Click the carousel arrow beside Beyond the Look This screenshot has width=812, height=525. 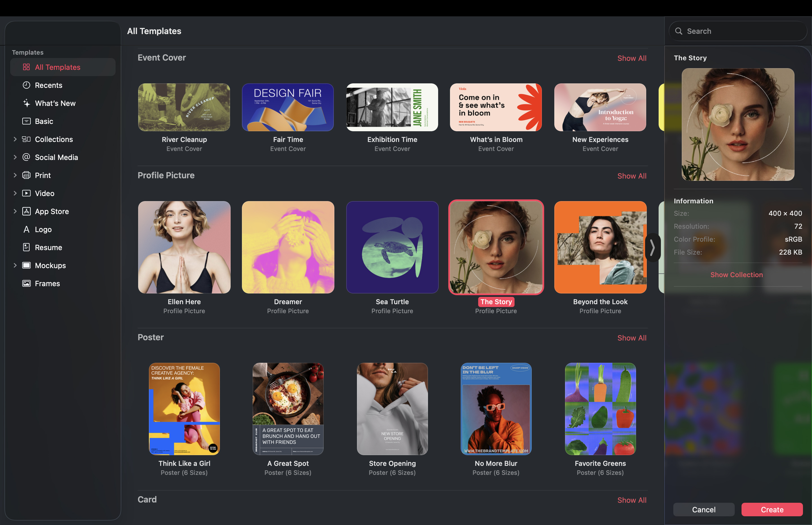pos(652,248)
